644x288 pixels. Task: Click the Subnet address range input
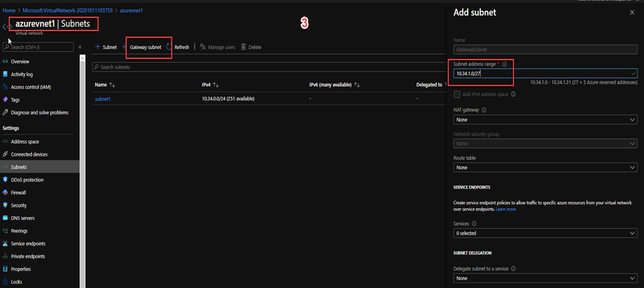(546, 74)
